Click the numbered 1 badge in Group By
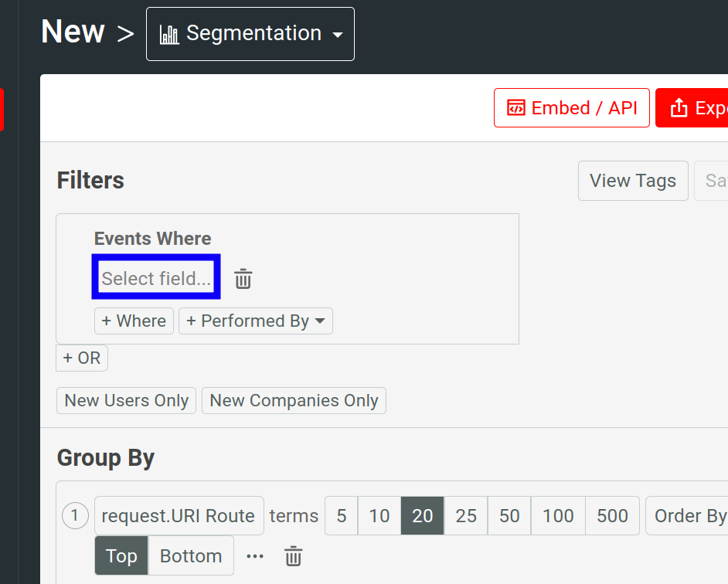Viewport: 728px width, 584px height. [x=75, y=515]
